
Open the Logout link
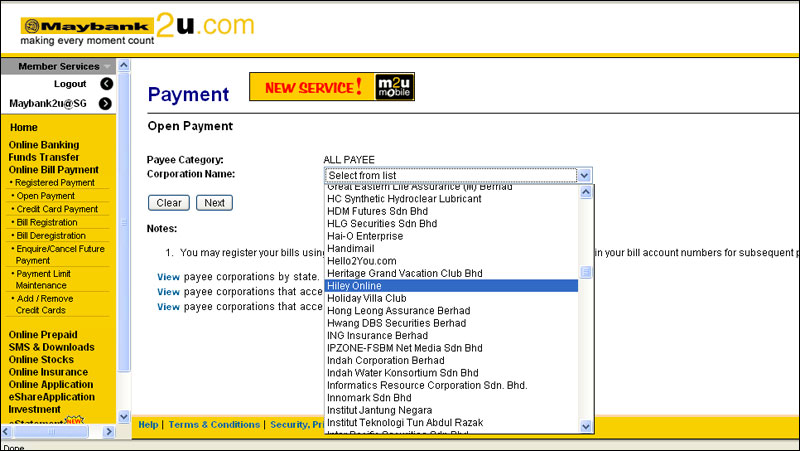(x=70, y=84)
